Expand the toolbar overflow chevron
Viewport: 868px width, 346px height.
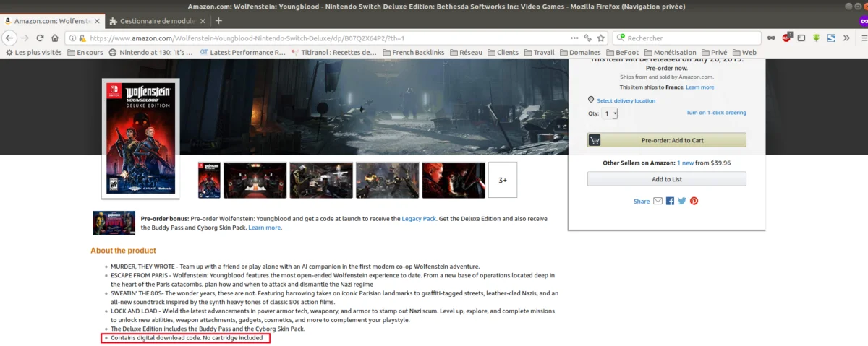[x=847, y=38]
